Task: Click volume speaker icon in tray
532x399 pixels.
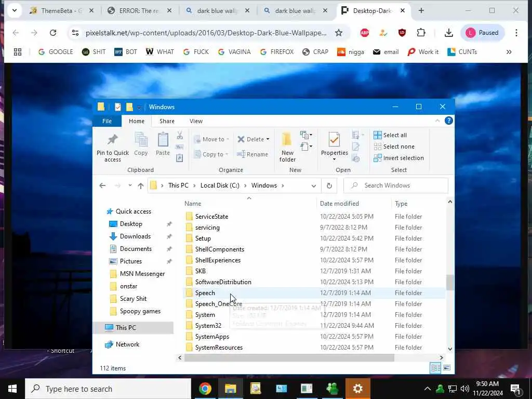Action: [465, 389]
